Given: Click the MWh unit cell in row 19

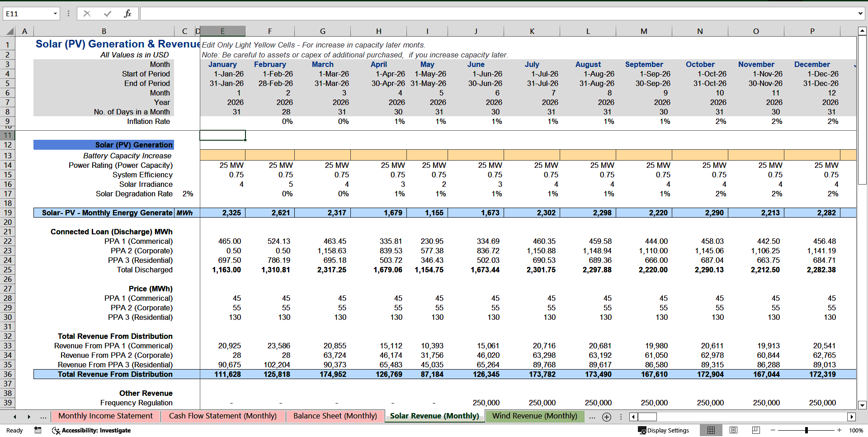Looking at the screenshot, I should (184, 213).
